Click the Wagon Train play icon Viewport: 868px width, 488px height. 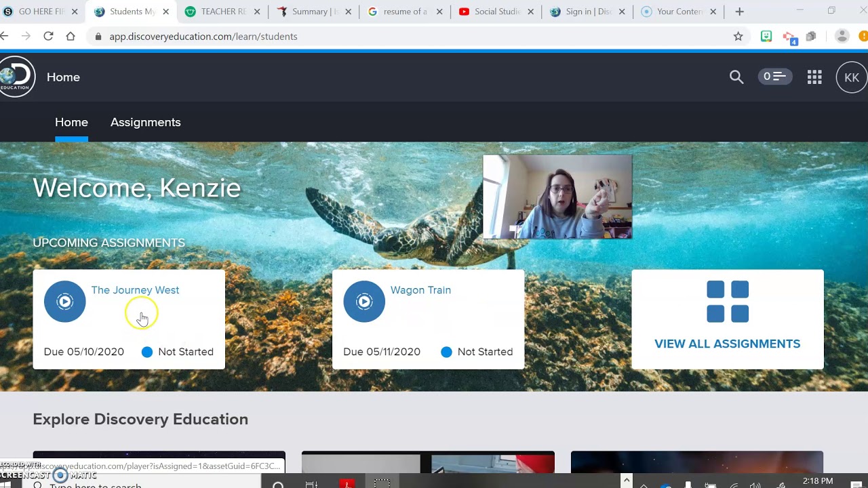364,302
